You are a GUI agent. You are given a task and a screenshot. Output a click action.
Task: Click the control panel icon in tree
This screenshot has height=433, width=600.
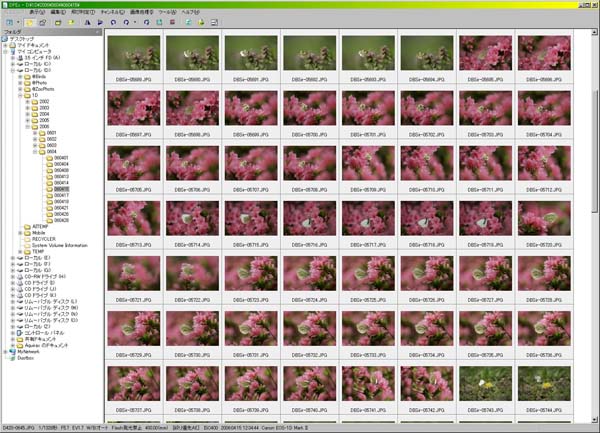[20, 333]
